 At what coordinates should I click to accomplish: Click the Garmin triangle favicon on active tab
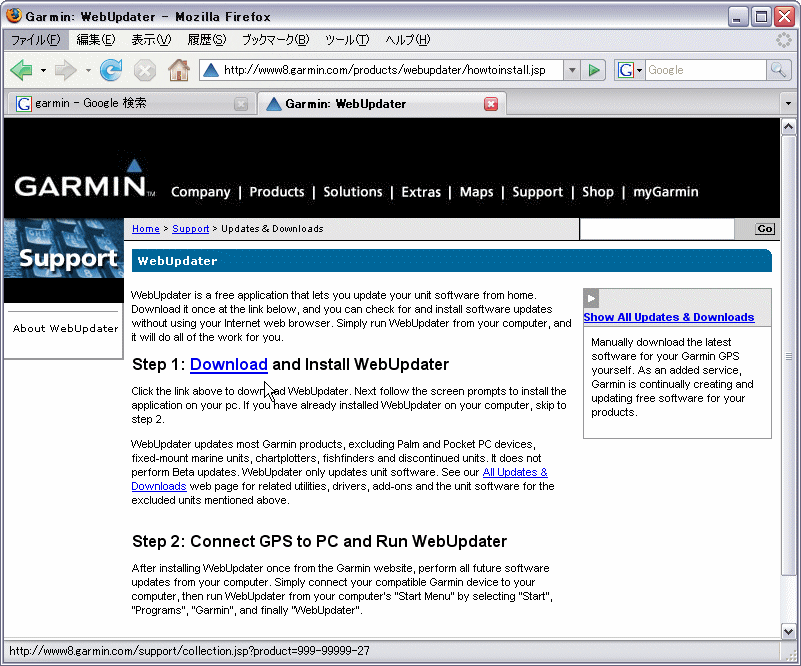(x=274, y=104)
